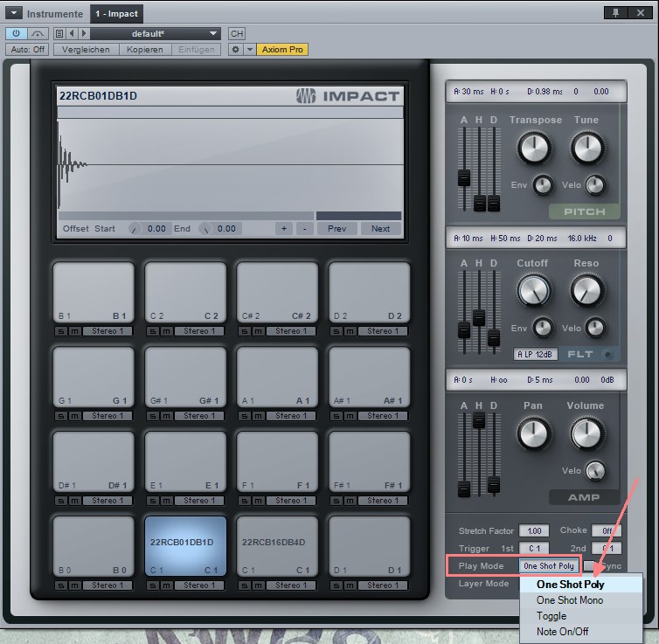Go to previous preset with left arrow
This screenshot has height=644, width=659.
[72, 33]
